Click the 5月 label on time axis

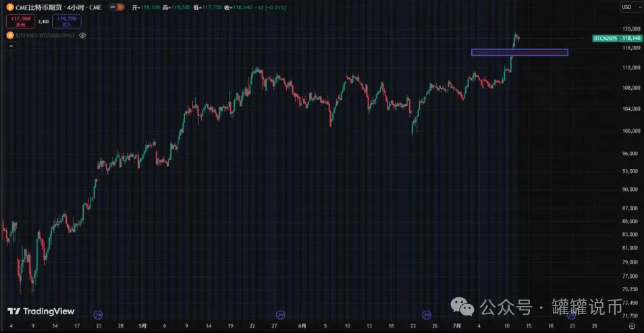[142, 326]
